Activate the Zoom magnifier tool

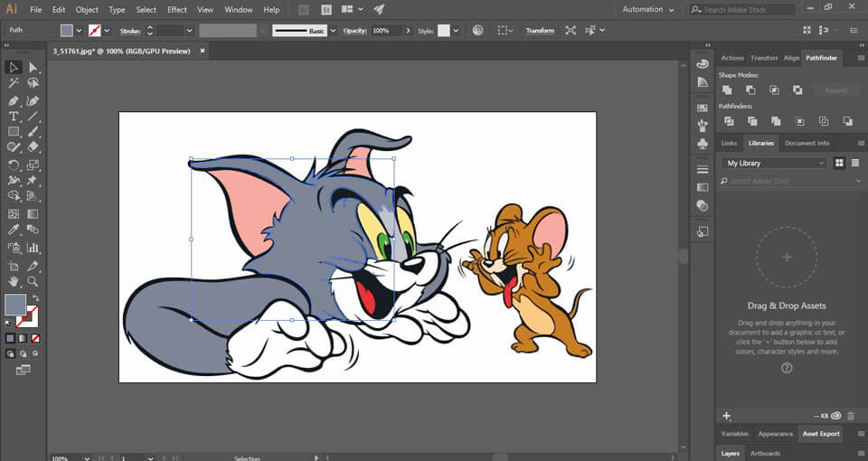point(33,282)
